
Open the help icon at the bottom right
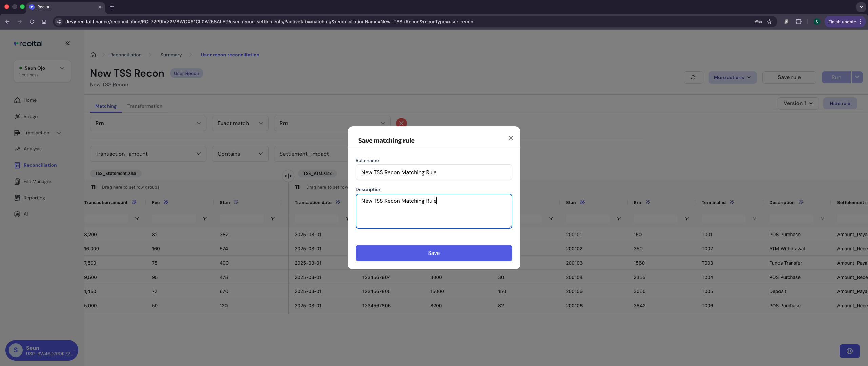849,351
